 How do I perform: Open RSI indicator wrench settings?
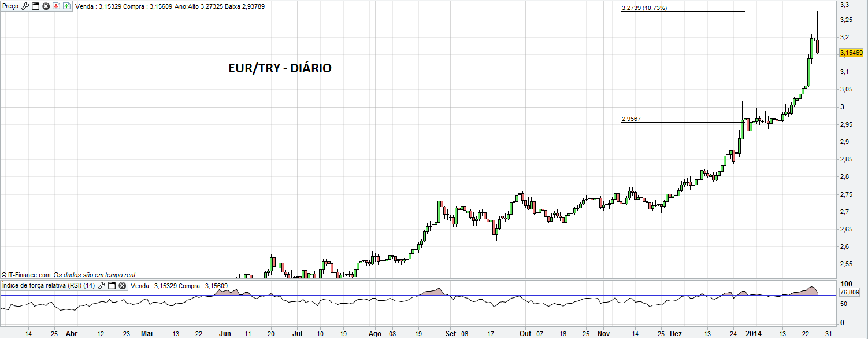(x=102, y=285)
